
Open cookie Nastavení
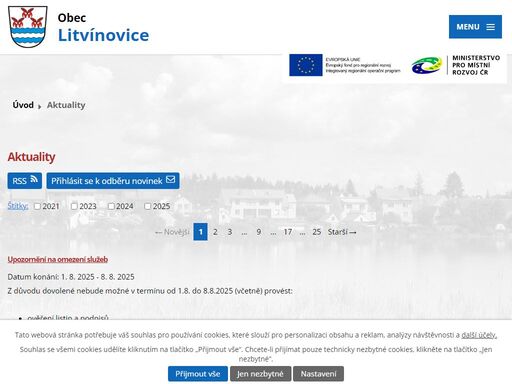tap(318, 374)
